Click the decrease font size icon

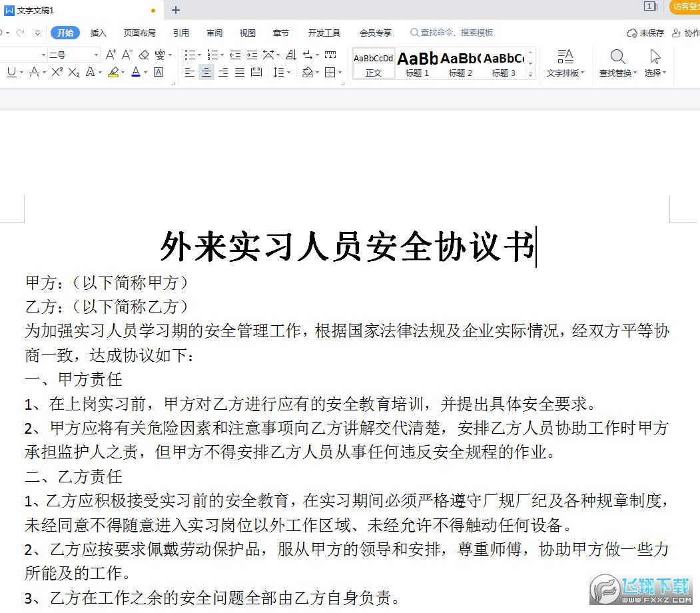[x=127, y=55]
